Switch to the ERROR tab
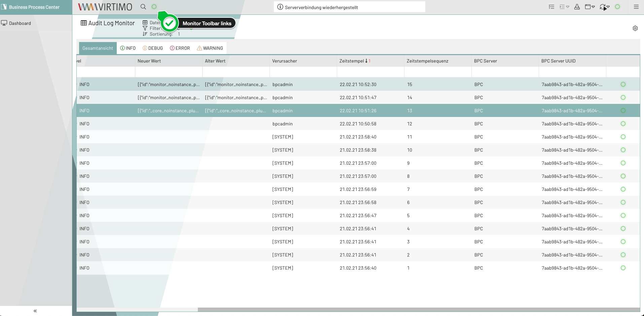 tap(180, 48)
